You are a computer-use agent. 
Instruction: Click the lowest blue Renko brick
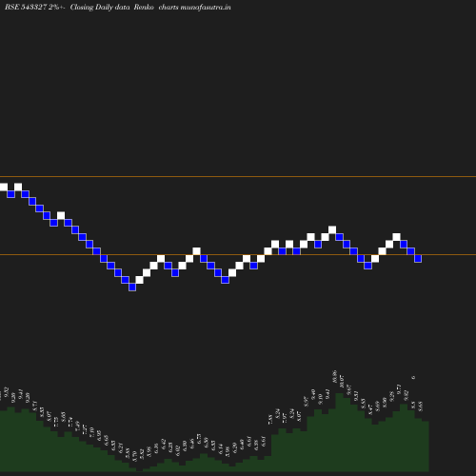point(132,288)
